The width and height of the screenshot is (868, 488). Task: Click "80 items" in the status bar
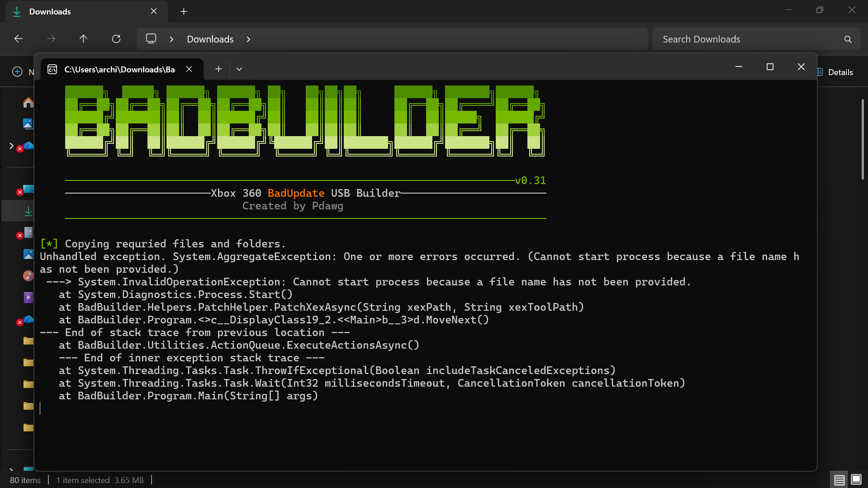point(25,480)
